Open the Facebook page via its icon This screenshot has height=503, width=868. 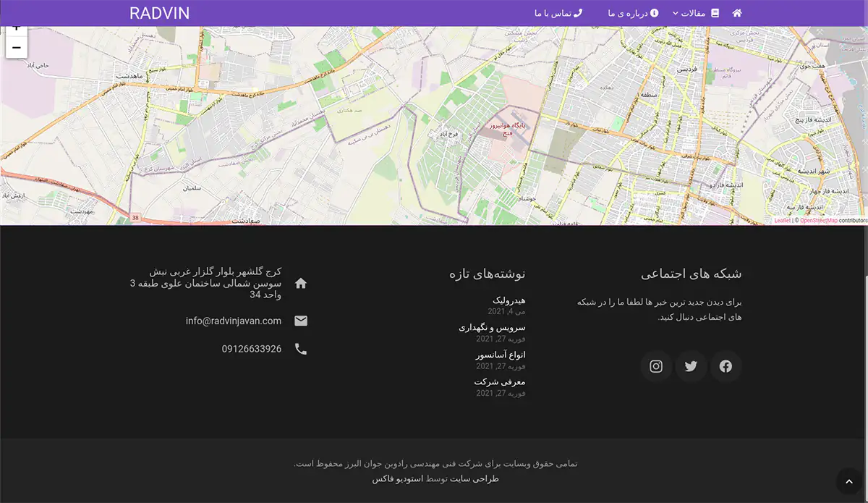pos(726,366)
